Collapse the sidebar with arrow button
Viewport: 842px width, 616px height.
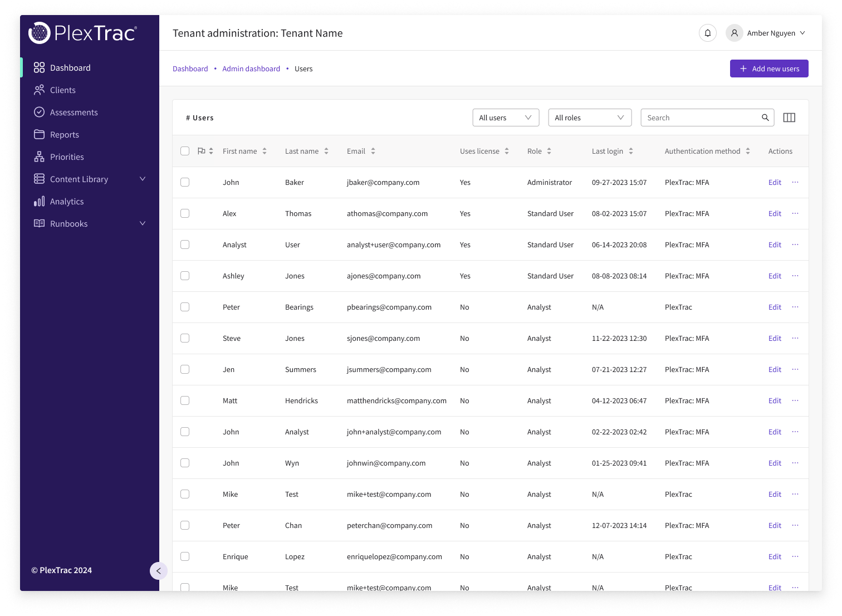159,571
